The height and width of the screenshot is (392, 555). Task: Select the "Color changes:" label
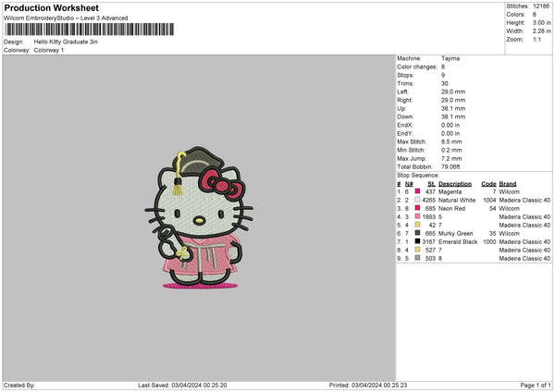coord(417,67)
